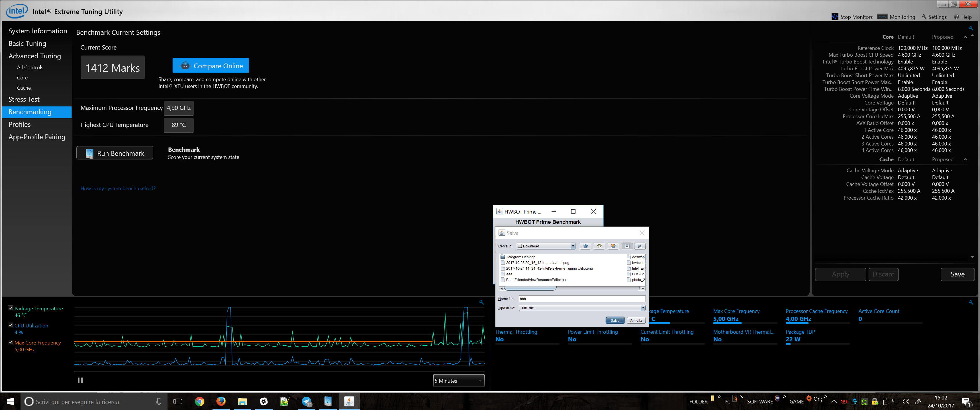Switch Salva dialog to details view
This screenshot has height=410, width=980.
pos(640,246)
